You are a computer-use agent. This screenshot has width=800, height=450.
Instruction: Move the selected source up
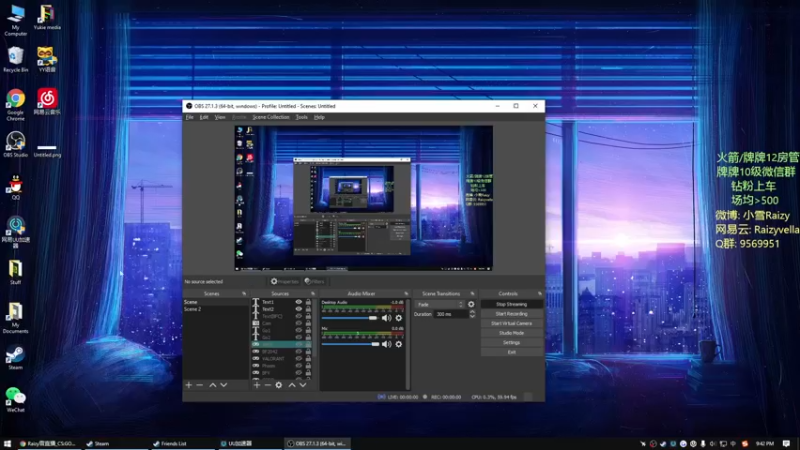point(292,385)
